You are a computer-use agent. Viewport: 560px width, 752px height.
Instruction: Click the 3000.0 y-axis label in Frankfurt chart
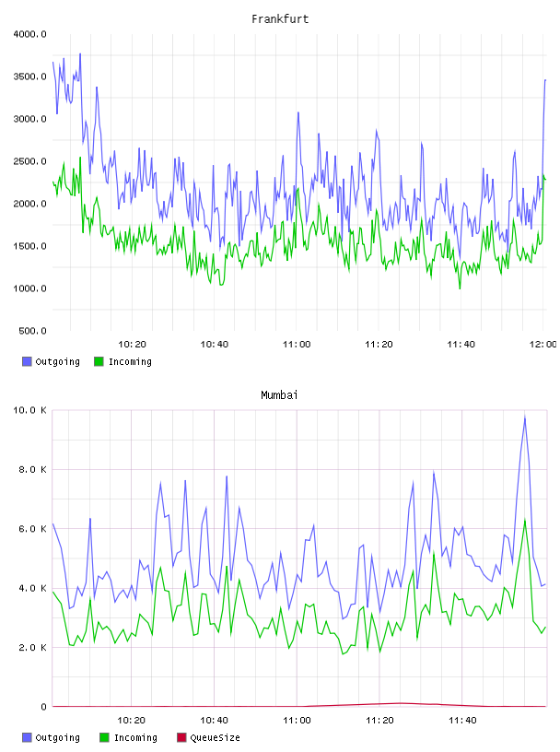tap(29, 119)
